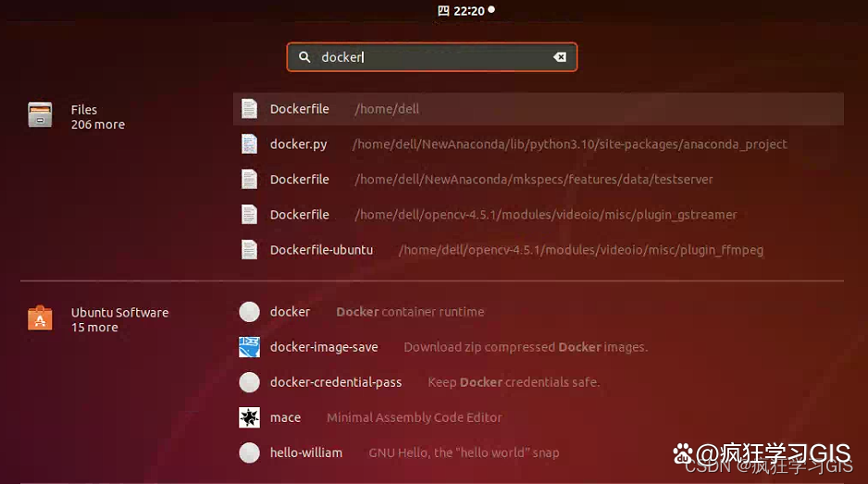
Task: Select docker-image-save result name
Action: tap(324, 347)
